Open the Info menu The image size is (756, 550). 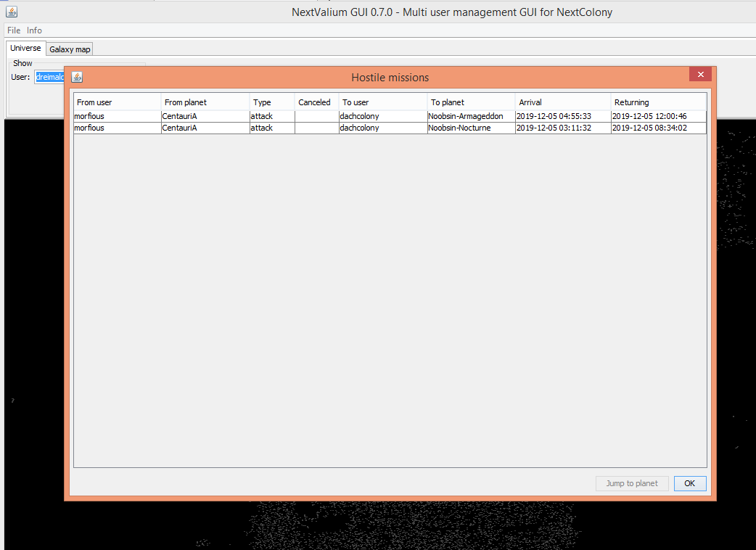point(34,30)
